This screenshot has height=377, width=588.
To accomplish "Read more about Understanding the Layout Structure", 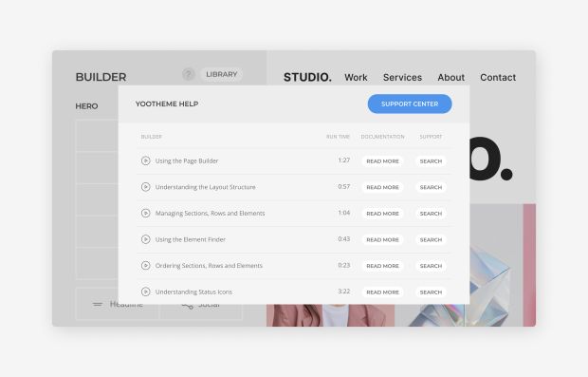I will (x=382, y=187).
